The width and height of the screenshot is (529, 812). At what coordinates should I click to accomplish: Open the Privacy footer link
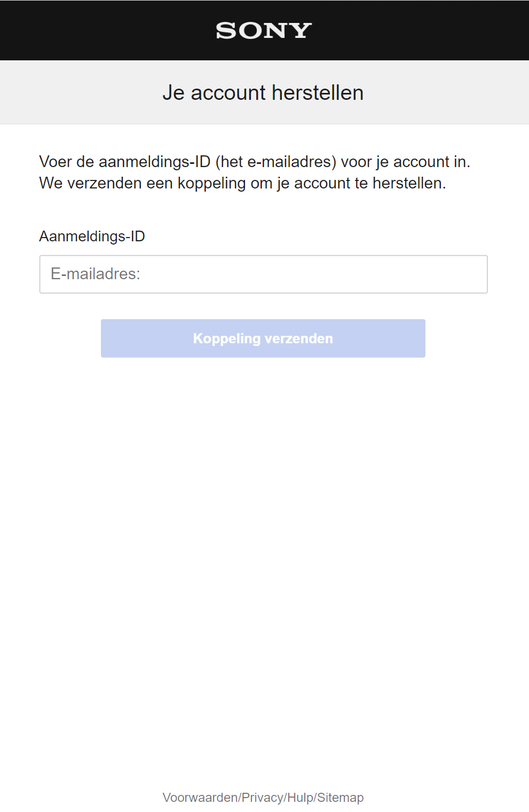263,798
